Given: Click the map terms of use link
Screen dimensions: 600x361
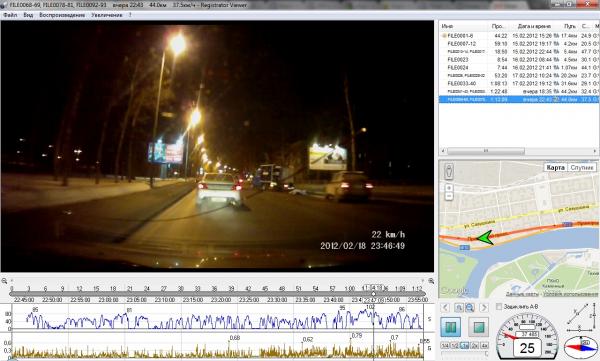Looking at the screenshot, I should click(571, 294).
